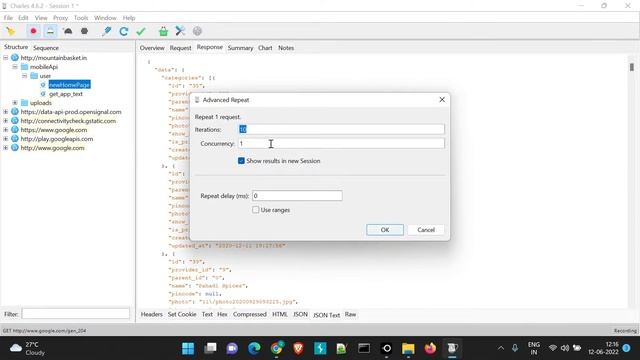The image size is (640, 360).
Task: Click Windows Start button on taskbar
Action: [x=188, y=348]
